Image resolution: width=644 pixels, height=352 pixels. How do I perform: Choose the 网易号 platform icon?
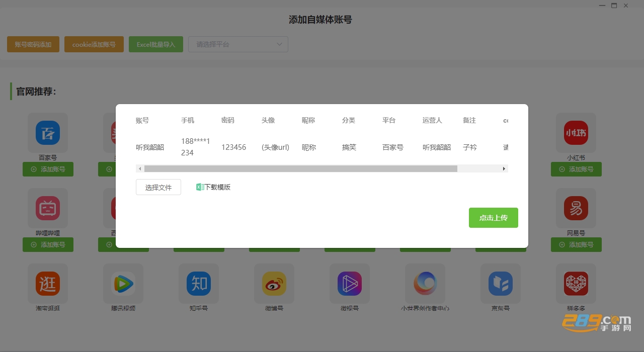(x=576, y=208)
